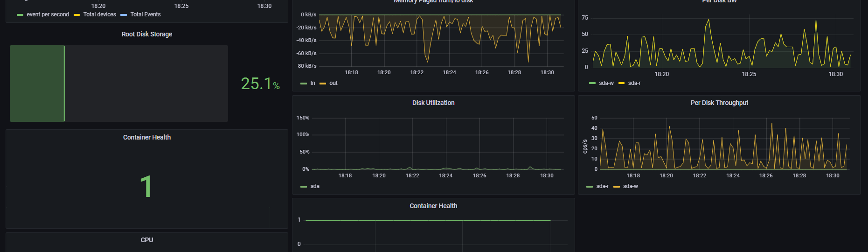Click blue color swatch beside "Total Events"
This screenshot has width=868, height=252.
[124, 15]
